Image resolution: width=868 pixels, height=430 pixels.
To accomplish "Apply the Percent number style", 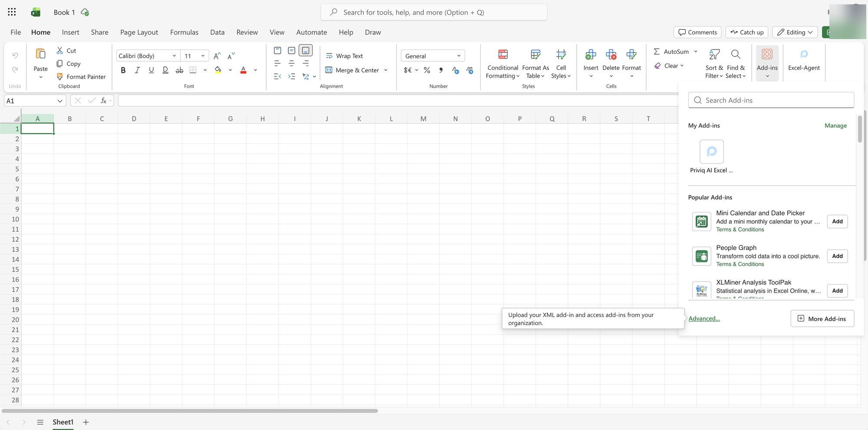I will tap(427, 69).
